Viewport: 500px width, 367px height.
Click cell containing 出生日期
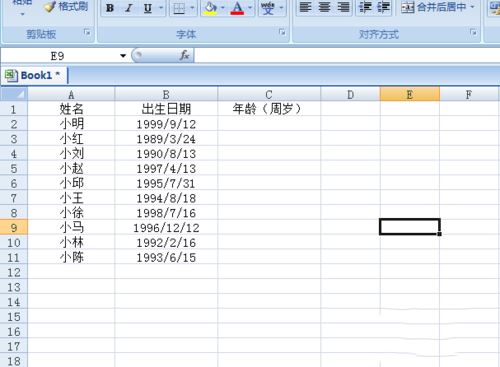[166, 109]
